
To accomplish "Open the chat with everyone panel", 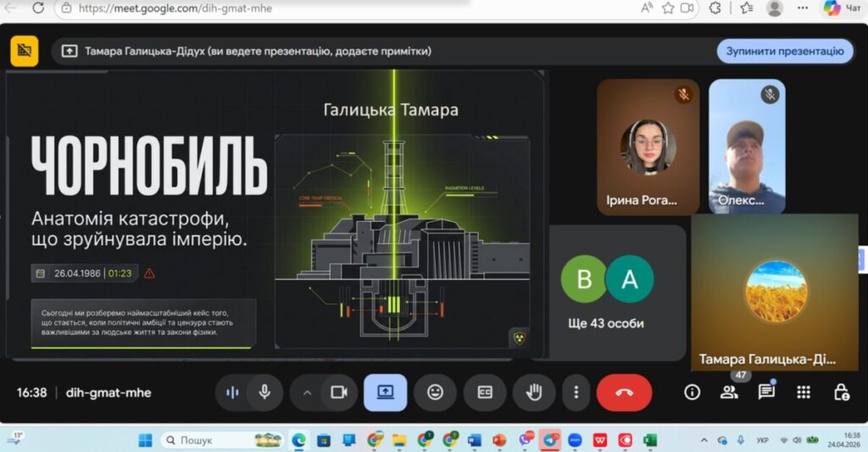I will 766,392.
